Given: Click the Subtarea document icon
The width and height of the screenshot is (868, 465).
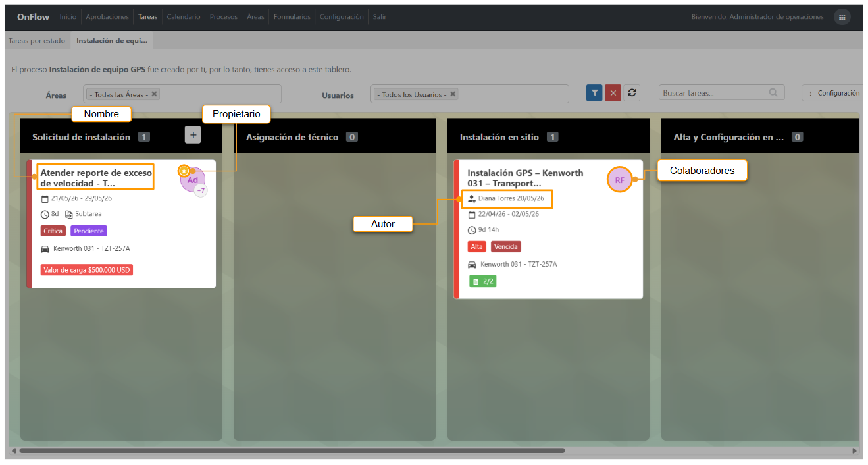Looking at the screenshot, I should click(x=68, y=214).
